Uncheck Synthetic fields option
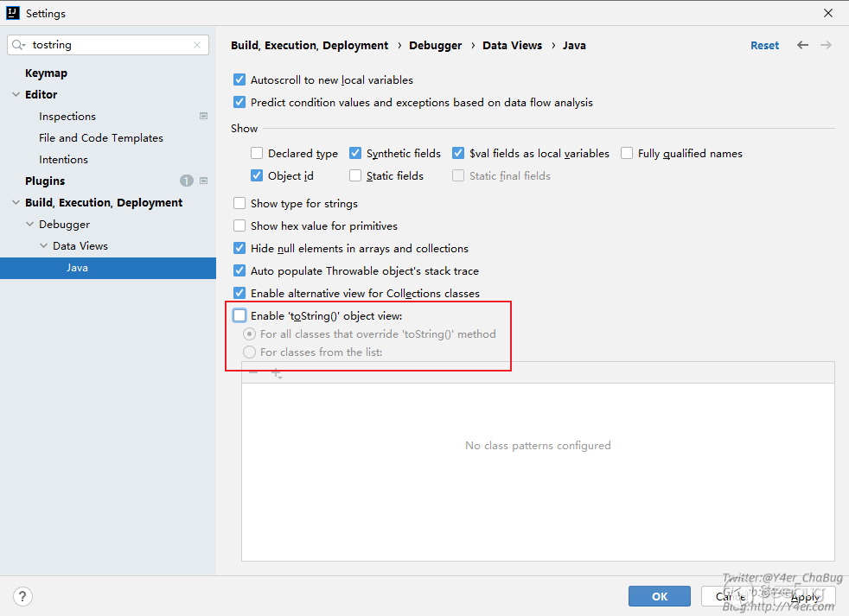849x616 pixels. click(x=355, y=154)
